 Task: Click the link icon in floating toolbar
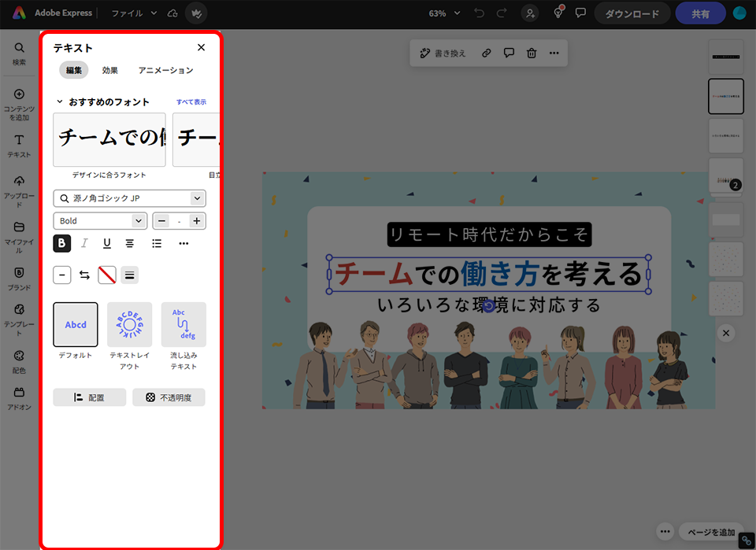[x=487, y=54]
